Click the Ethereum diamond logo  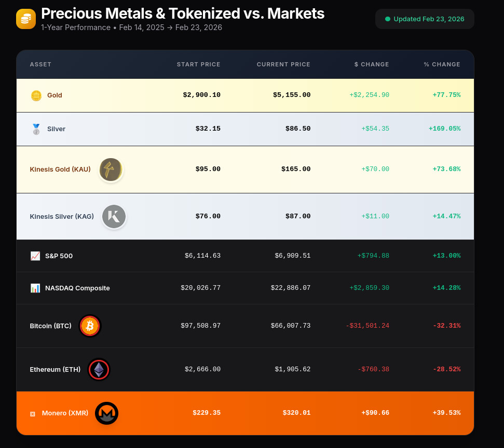[x=99, y=370]
